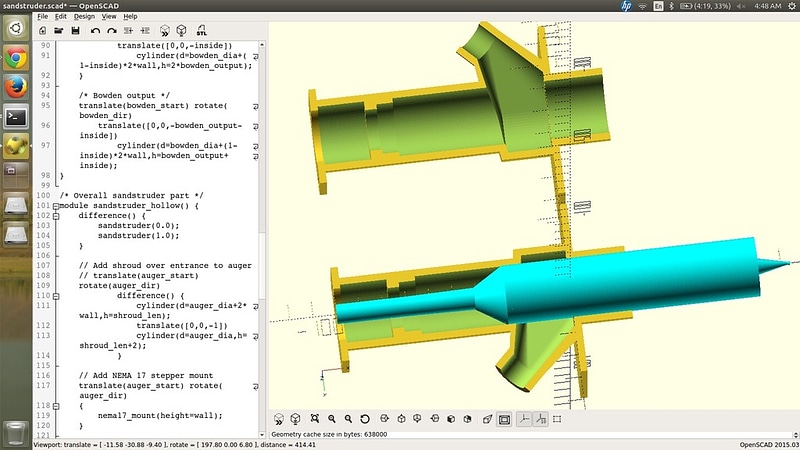Collapse the fold marker at line 102

tap(56, 216)
